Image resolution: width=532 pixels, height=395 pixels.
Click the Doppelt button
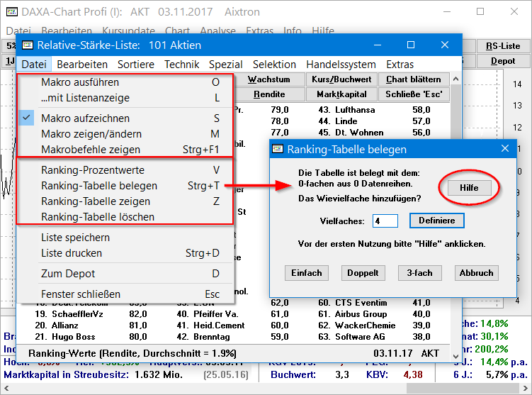click(x=363, y=273)
